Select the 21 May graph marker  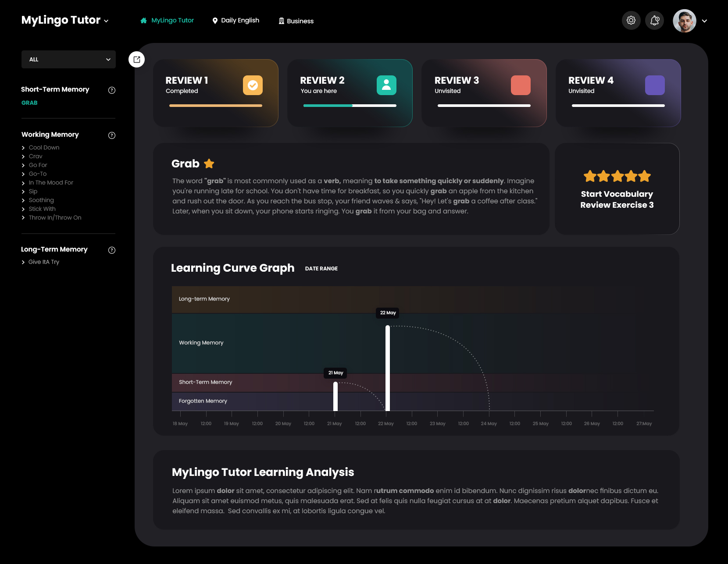(335, 373)
